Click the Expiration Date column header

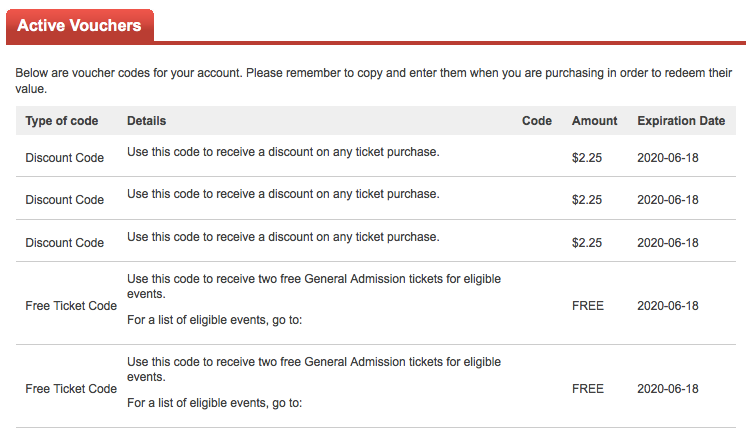[681, 121]
